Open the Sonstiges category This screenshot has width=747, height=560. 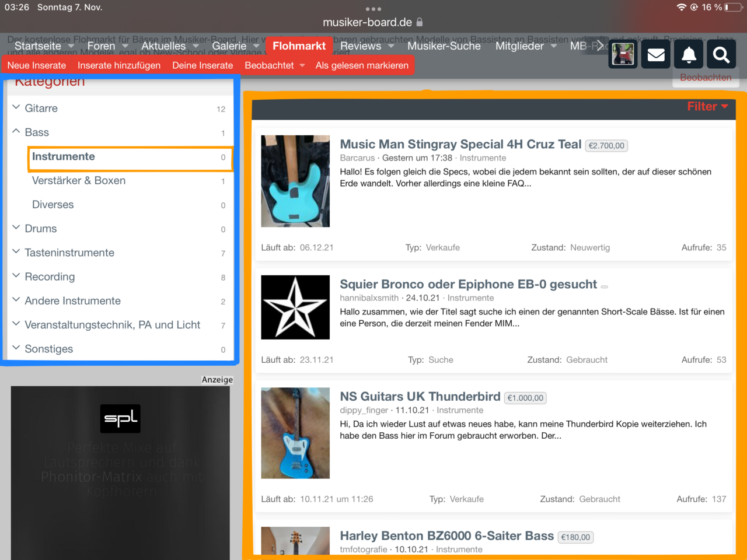[x=49, y=349]
